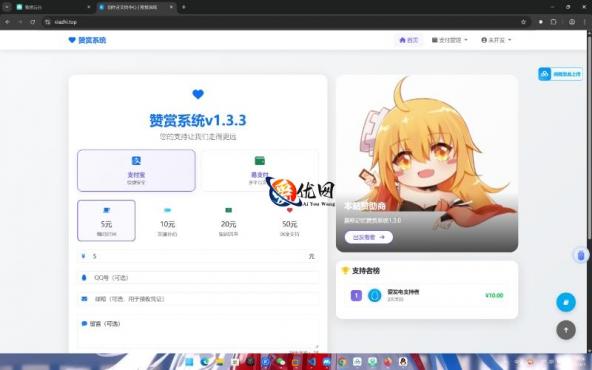Viewport: 592px width, 370px height.
Task: Bookmark this page with the star icon
Action: (523, 22)
